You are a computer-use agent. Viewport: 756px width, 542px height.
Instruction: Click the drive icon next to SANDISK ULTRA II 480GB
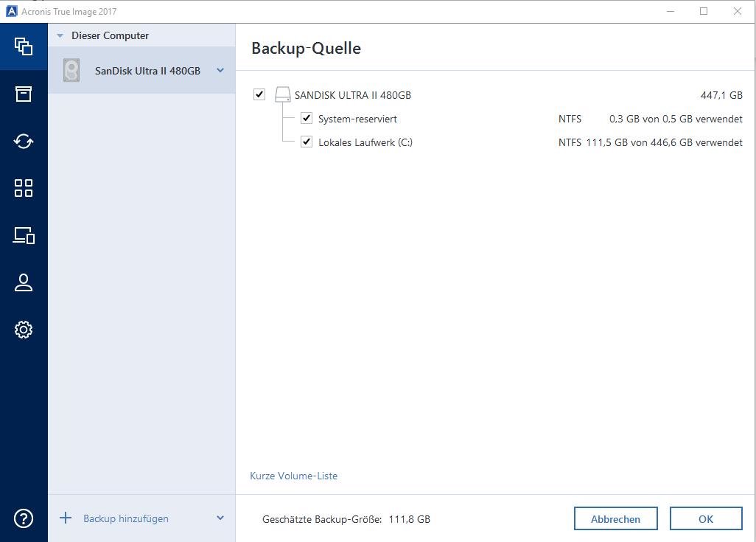pos(282,94)
